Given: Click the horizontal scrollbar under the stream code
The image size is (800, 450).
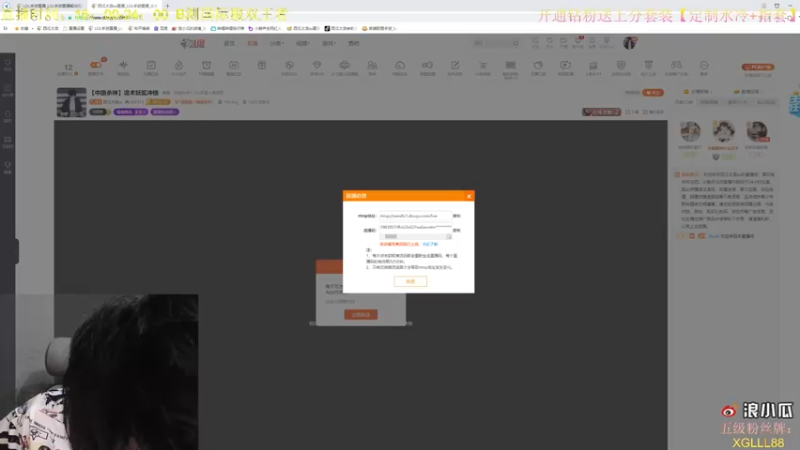Looking at the screenshot, I should [x=415, y=237].
